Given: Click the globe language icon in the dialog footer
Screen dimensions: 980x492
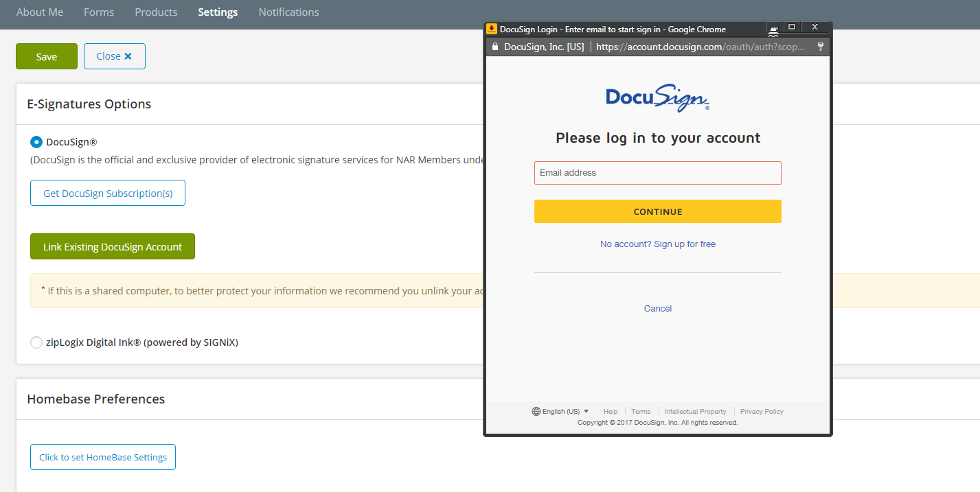Looking at the screenshot, I should click(x=535, y=411).
